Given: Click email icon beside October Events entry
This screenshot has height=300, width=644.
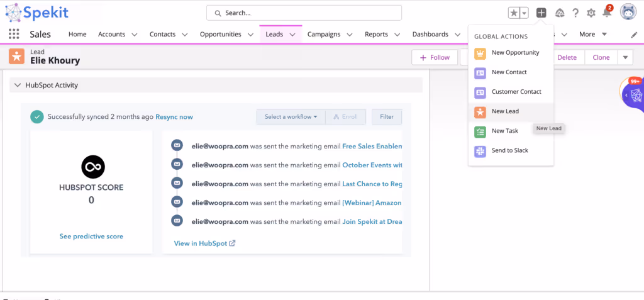Looking at the screenshot, I should pyautogui.click(x=177, y=164).
